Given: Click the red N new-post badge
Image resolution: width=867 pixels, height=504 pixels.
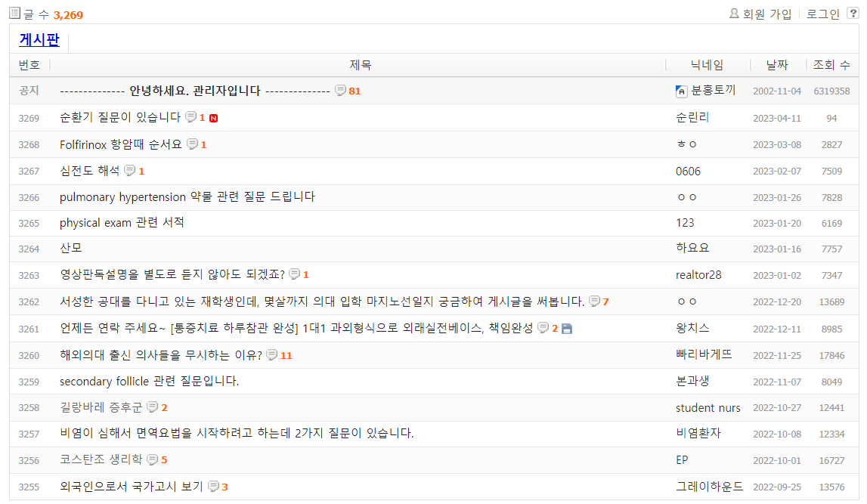Looking at the screenshot, I should (213, 119).
